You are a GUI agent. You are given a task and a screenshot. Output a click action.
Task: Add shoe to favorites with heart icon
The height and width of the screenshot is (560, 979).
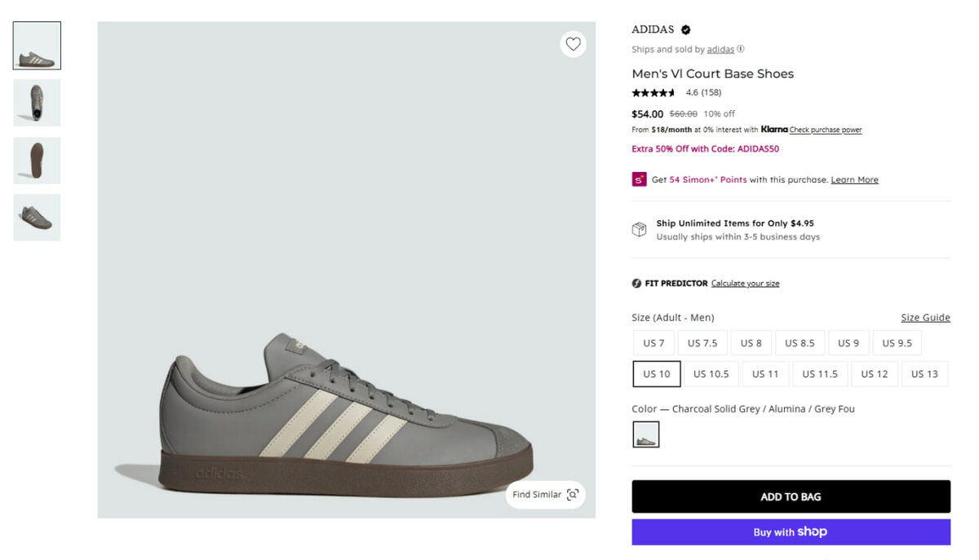coord(573,44)
